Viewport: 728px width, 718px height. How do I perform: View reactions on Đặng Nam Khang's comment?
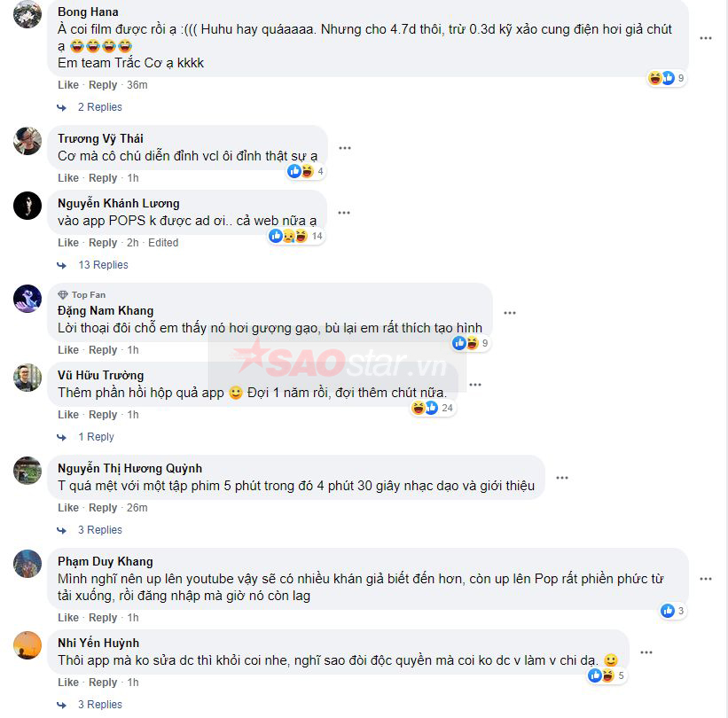coord(471,343)
